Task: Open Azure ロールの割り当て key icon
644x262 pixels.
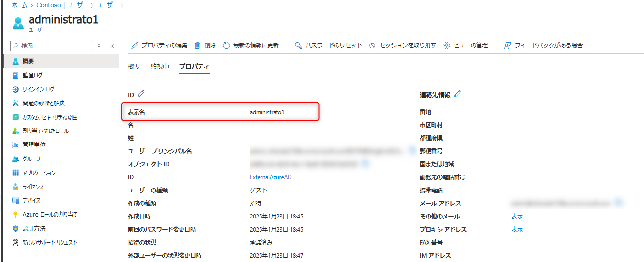Action: click(15, 215)
